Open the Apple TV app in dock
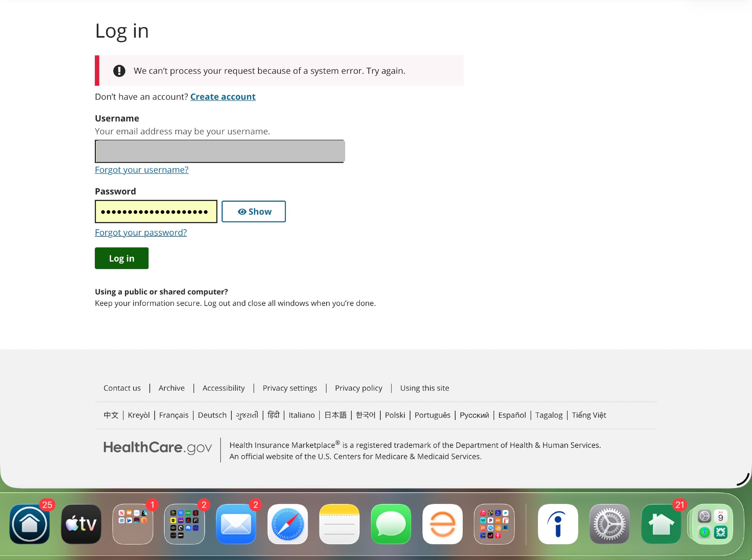 (x=81, y=524)
